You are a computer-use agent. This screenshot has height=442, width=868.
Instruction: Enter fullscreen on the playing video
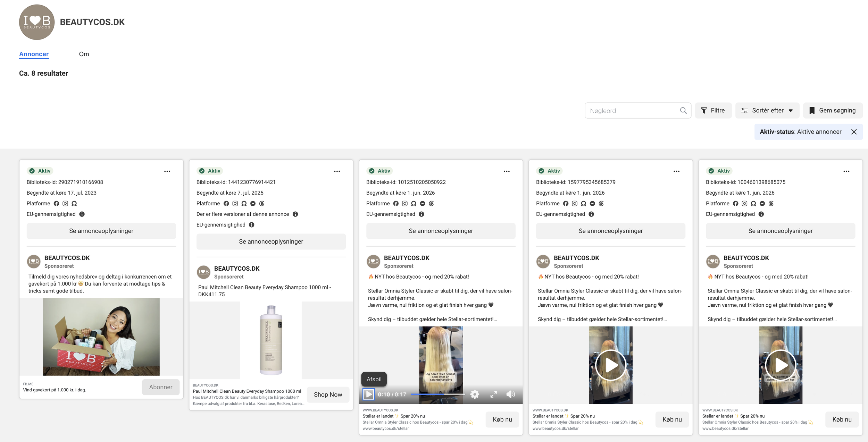pos(494,394)
